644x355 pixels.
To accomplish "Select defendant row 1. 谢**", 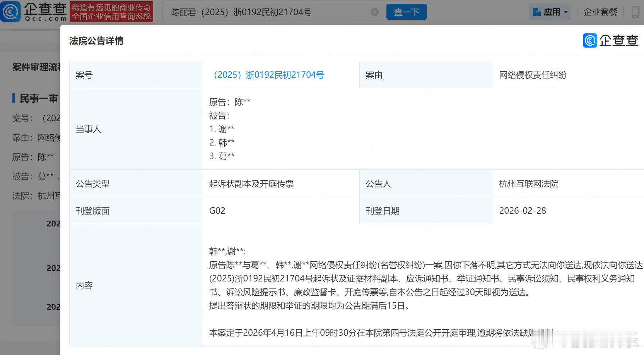I will pos(222,129).
